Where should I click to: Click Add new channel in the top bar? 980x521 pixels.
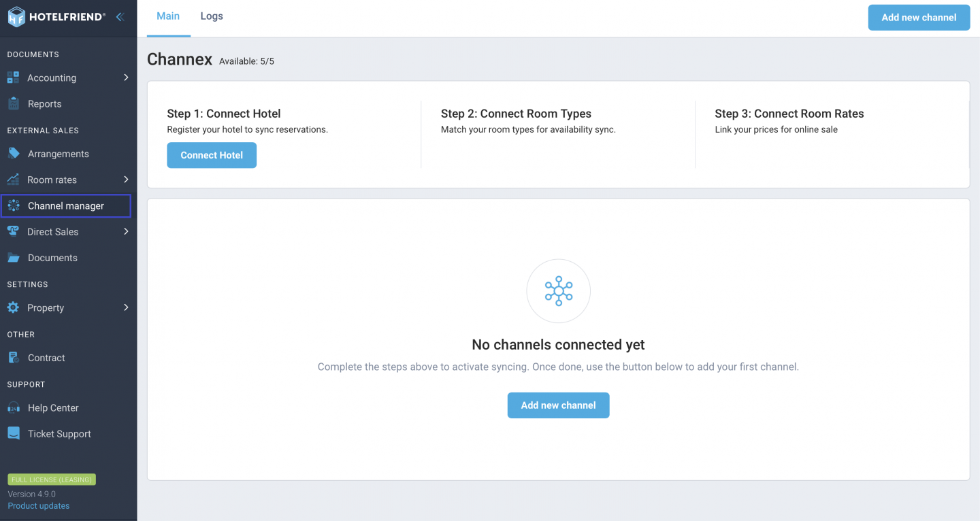click(x=919, y=18)
